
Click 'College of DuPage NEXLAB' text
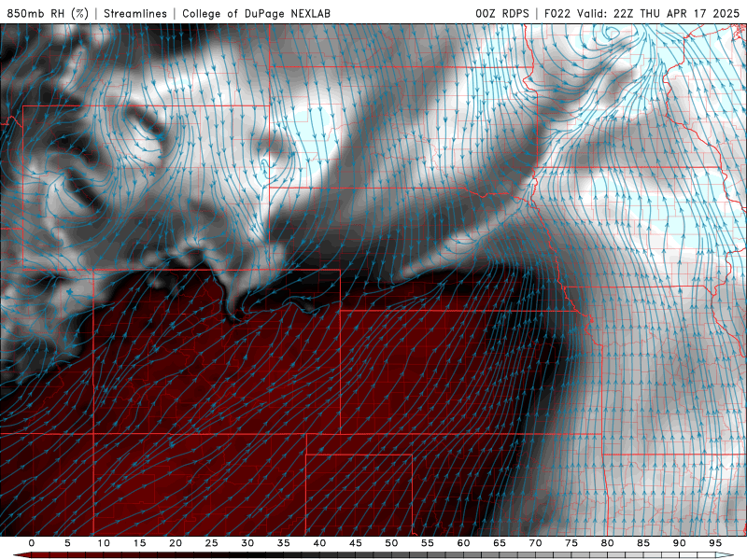coord(256,13)
